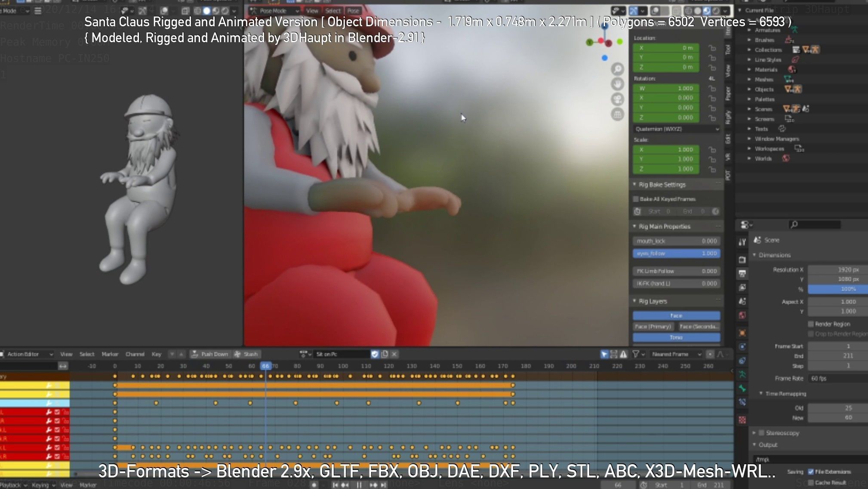Open the Bone properties green tab icon
The width and height of the screenshot is (868, 489).
(x=742, y=388)
